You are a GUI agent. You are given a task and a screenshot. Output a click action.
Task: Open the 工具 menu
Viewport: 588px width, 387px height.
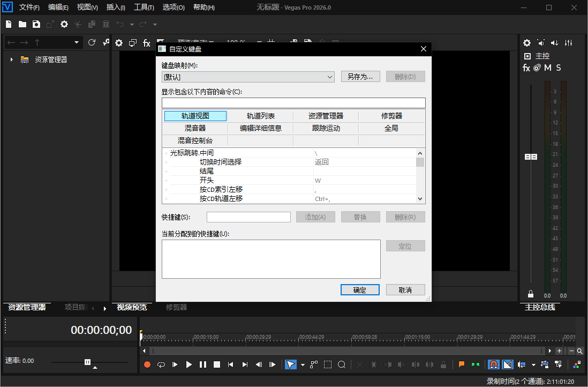click(144, 8)
